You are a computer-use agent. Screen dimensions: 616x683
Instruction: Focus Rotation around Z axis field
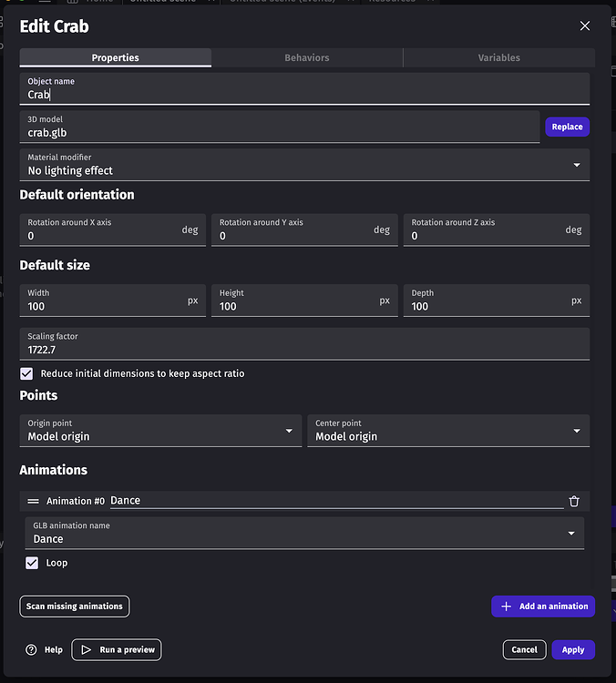coord(497,230)
